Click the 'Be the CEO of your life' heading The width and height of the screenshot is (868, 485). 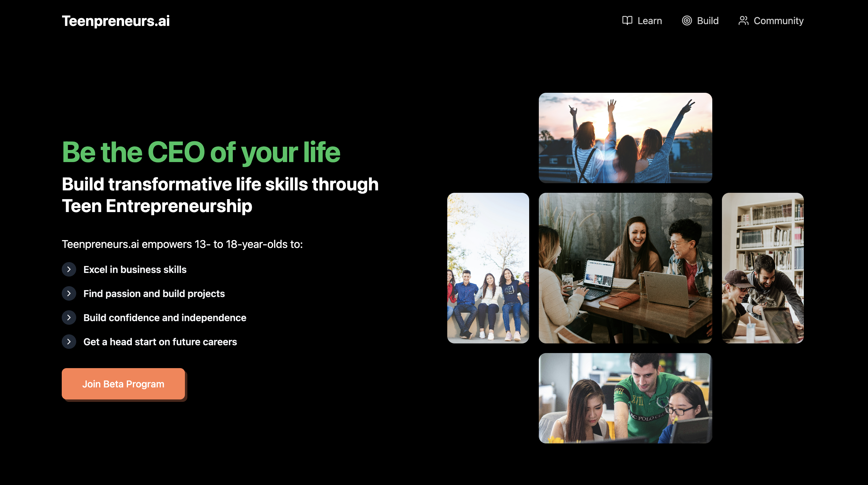(201, 152)
